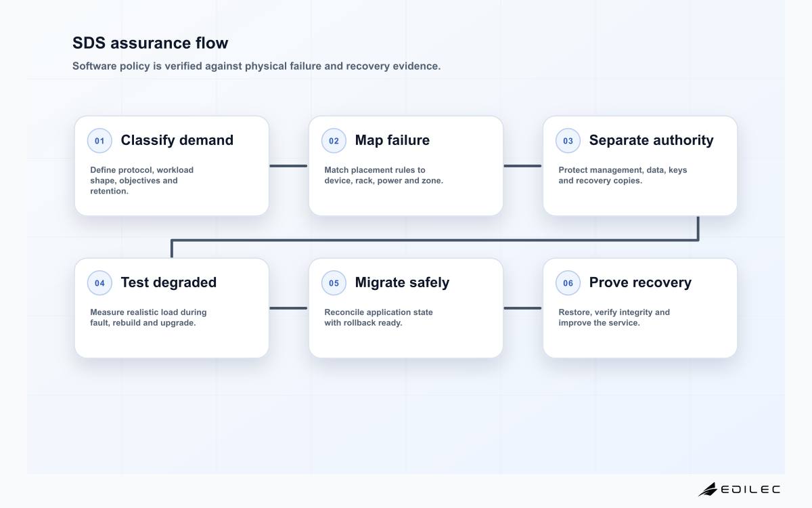Click the 04 step number badge
Image resolution: width=812 pixels, height=508 pixels.
pyautogui.click(x=99, y=283)
